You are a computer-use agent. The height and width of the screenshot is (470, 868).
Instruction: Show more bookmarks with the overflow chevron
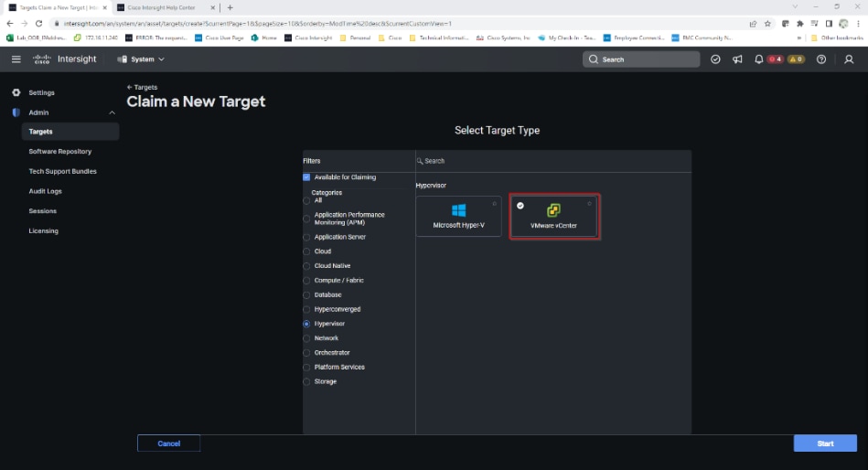pyautogui.click(x=798, y=37)
